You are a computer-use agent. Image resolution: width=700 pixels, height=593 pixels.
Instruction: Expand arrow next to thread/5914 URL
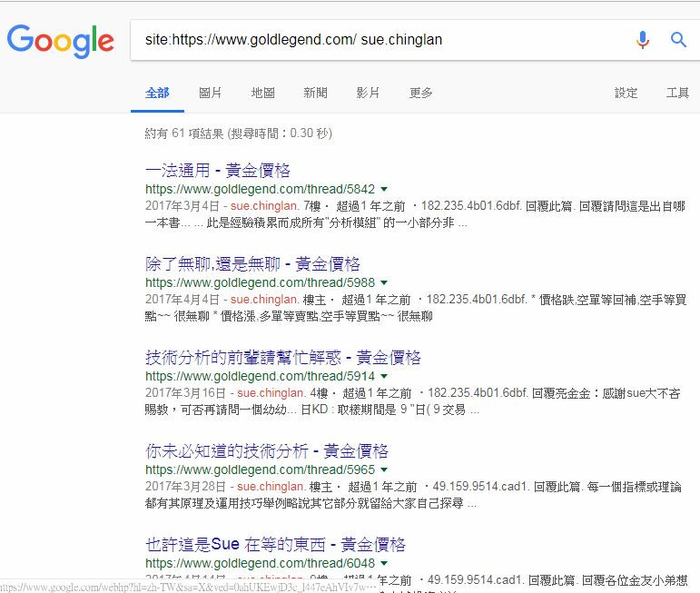pos(384,377)
